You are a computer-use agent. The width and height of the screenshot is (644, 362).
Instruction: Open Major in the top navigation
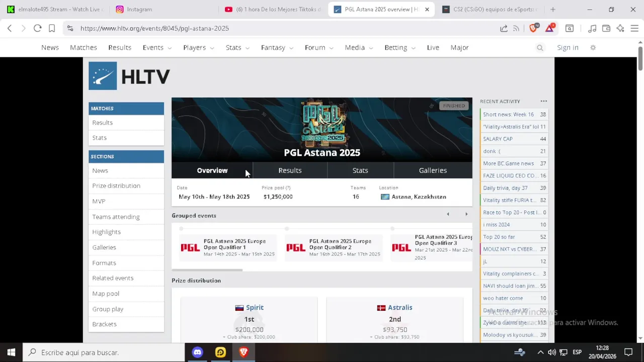click(x=459, y=47)
